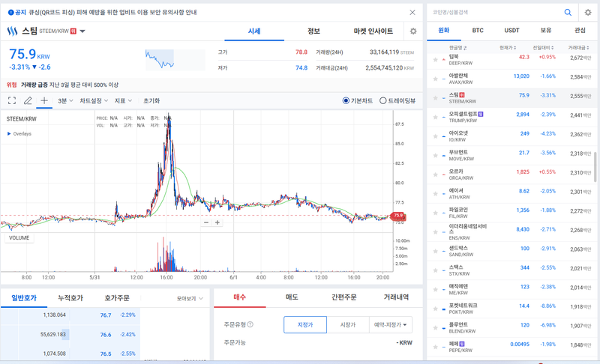Click the VOLUME label button

click(19, 237)
